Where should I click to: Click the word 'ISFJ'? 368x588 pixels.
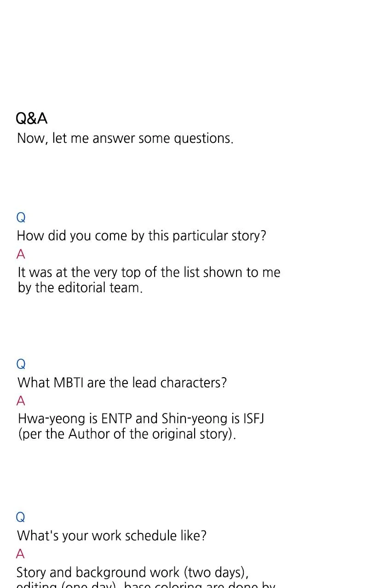coord(253,419)
